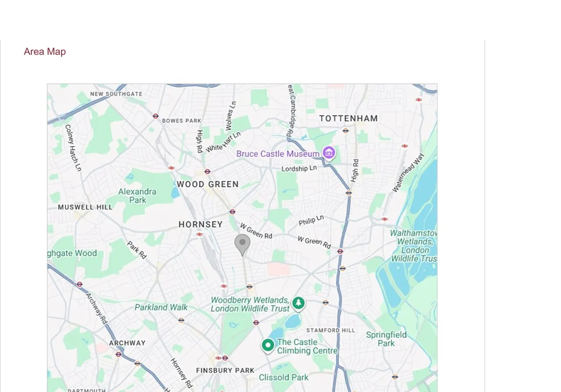Screen dimensions: 561x392
Task: Click the Finsbury Park station icon
Action: tap(222, 358)
